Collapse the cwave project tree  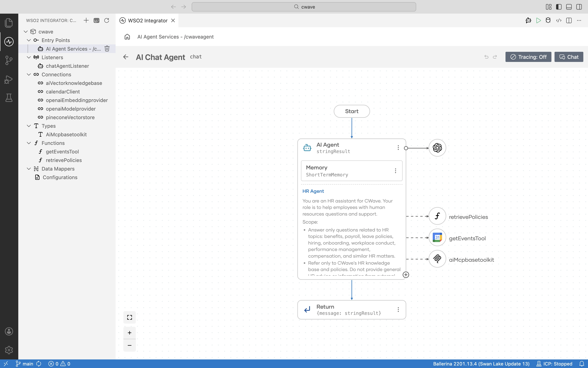(26, 32)
